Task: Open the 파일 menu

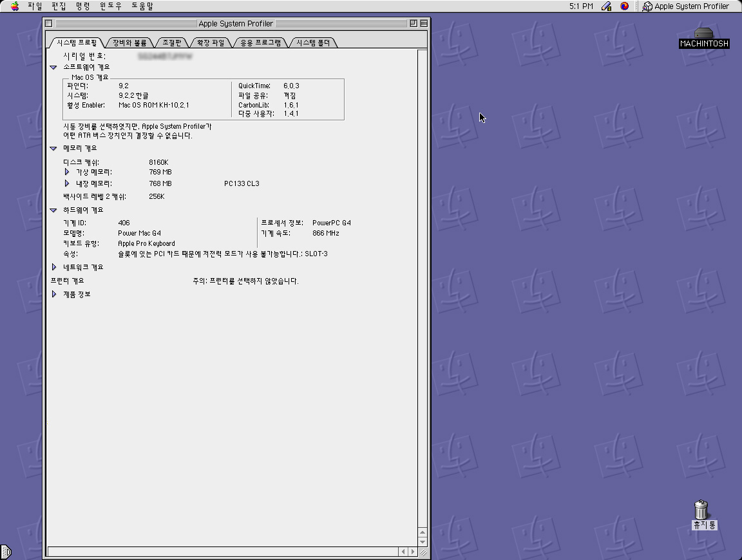Action: pos(35,6)
